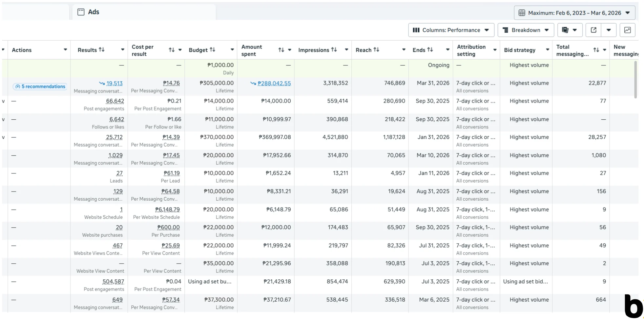Open Ends column options arrow
The image size is (644, 320).
tap(447, 50)
